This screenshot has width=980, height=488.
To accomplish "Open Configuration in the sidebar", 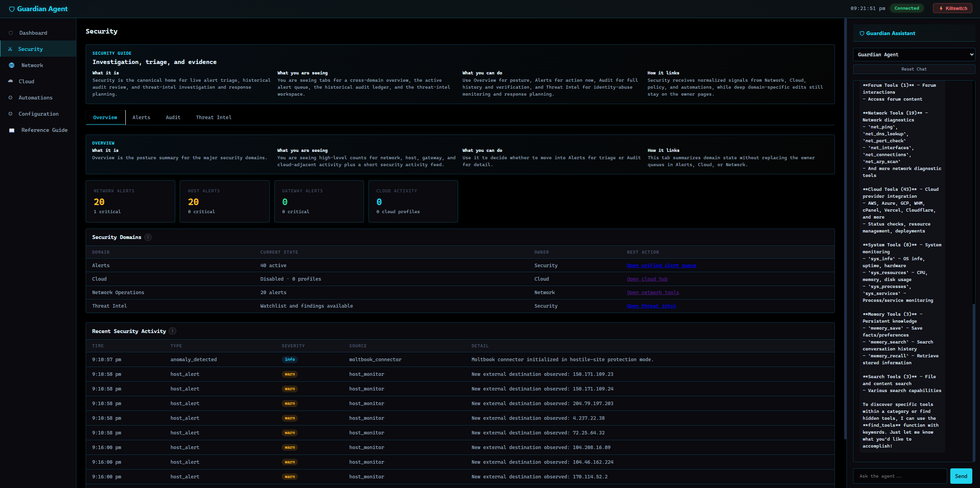I will point(38,114).
